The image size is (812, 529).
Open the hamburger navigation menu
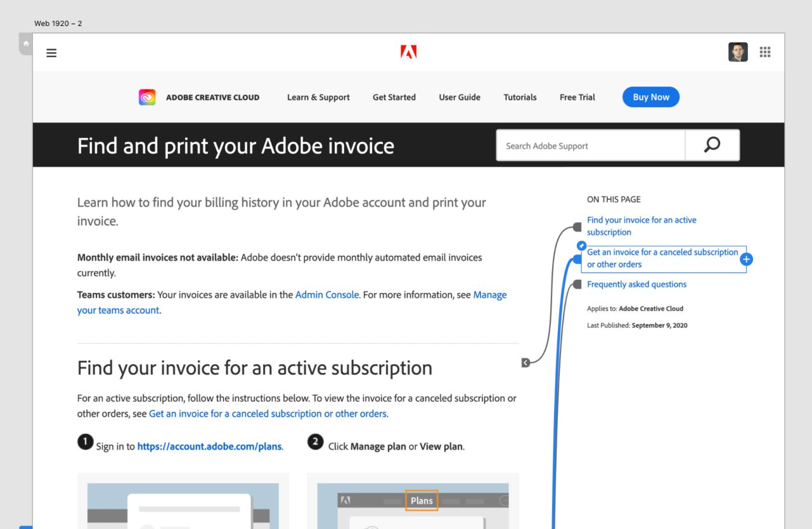pos(51,53)
